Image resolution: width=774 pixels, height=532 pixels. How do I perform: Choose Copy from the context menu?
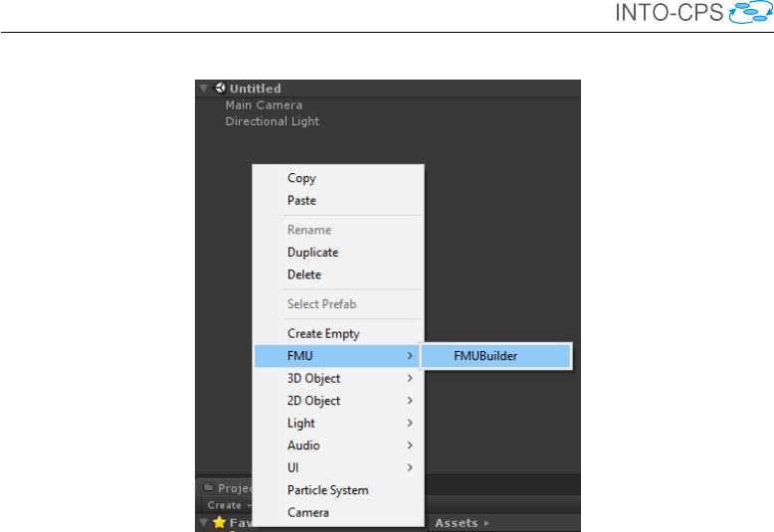coord(301,178)
